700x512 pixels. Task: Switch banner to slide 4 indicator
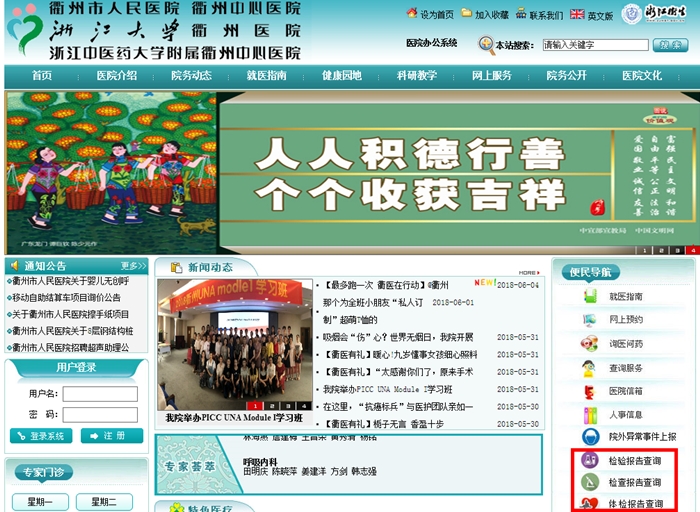(x=692, y=250)
